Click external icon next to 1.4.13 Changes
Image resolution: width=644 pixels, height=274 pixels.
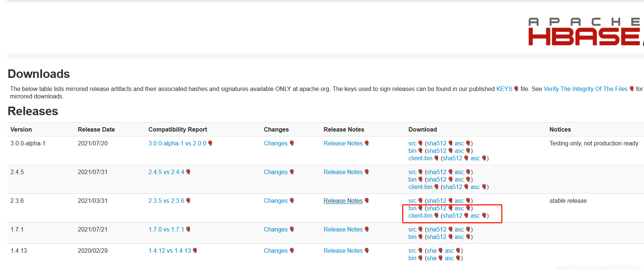point(292,251)
